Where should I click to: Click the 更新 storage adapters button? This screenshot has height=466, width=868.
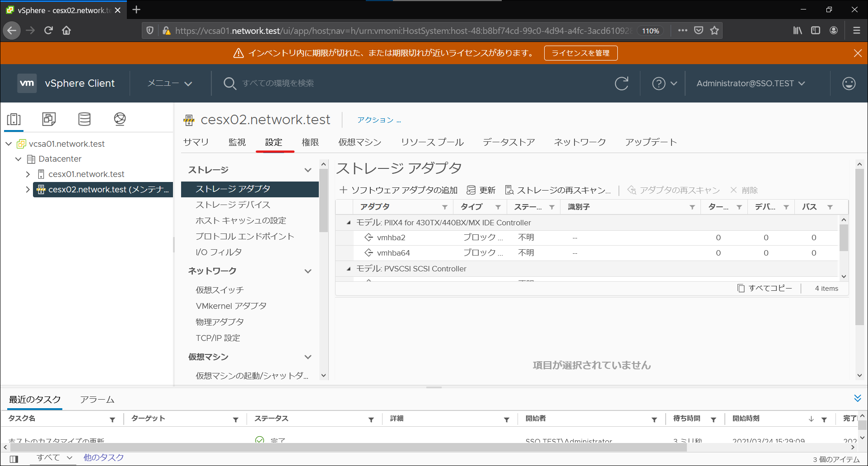[481, 190]
